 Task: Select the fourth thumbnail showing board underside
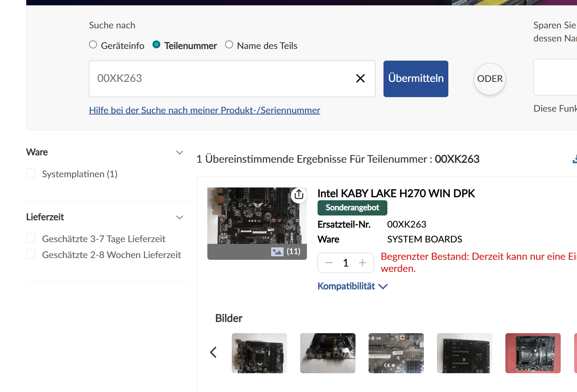click(x=465, y=353)
